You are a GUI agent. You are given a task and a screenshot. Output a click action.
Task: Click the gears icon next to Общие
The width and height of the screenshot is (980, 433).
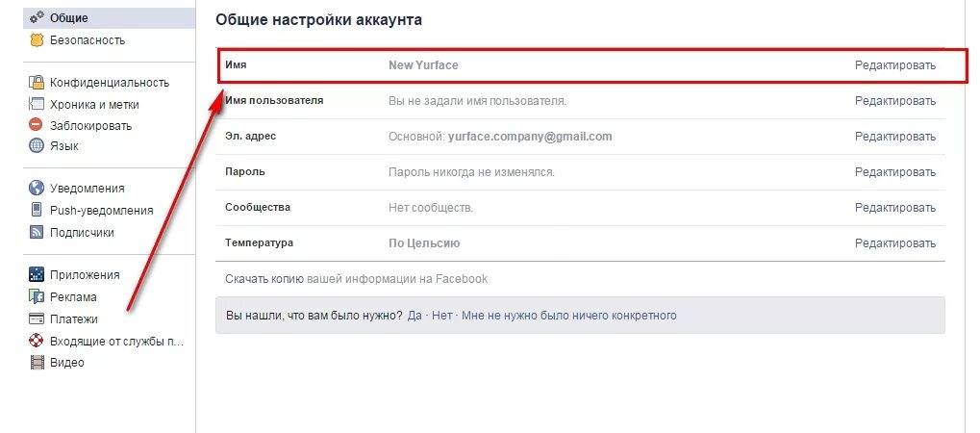[x=37, y=17]
